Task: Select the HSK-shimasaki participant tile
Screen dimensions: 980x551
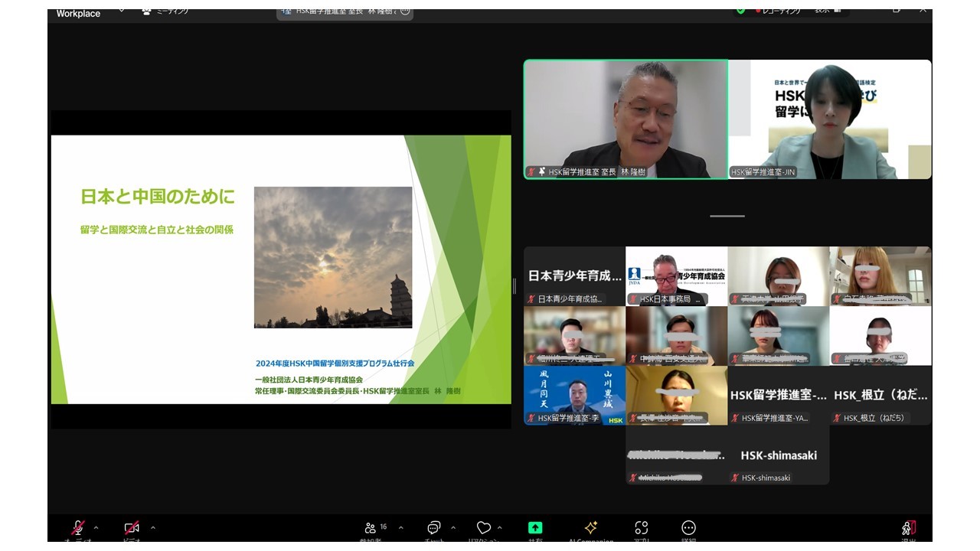Action: 779,455
